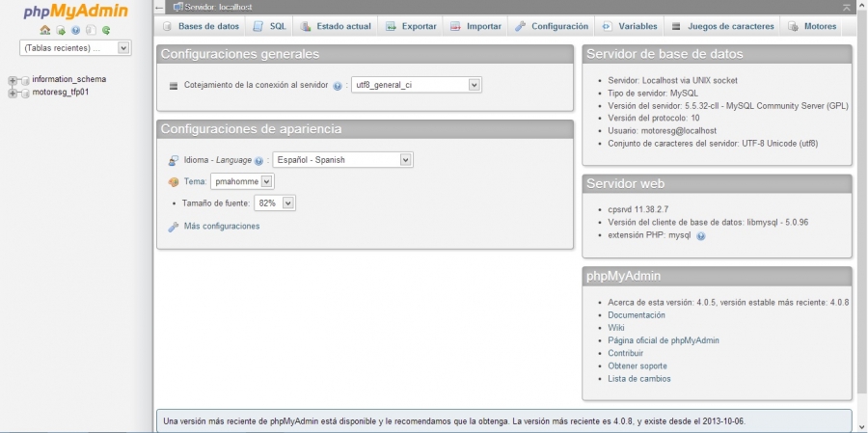868x433 pixels.
Task: Collapse the navigation panel with the arrow
Action: (160, 7)
